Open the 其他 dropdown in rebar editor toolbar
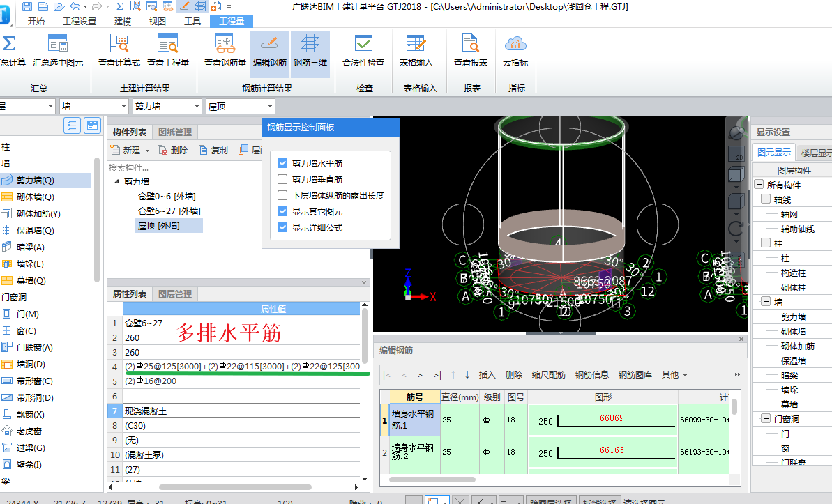The width and height of the screenshot is (832, 504). (674, 374)
